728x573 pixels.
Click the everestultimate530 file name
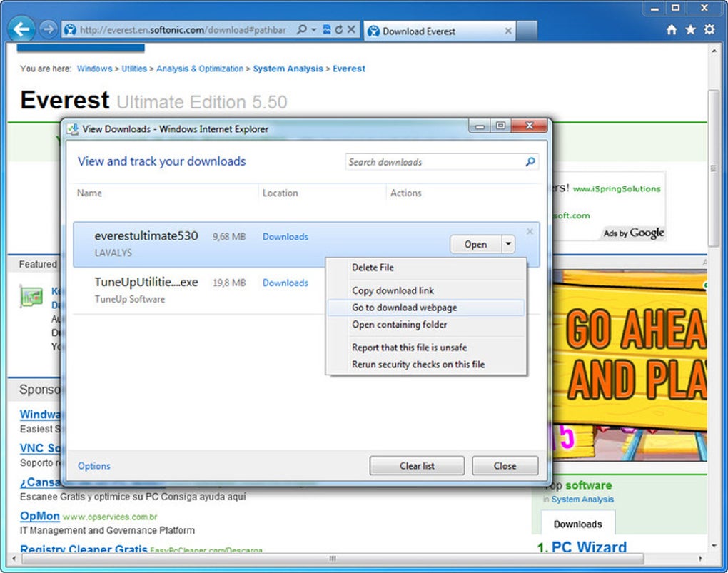146,236
